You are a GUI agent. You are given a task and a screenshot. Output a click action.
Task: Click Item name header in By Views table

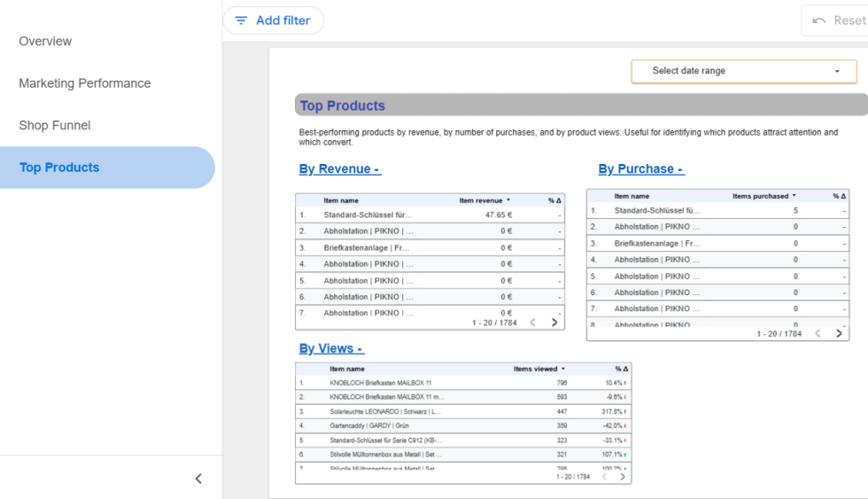point(347,369)
